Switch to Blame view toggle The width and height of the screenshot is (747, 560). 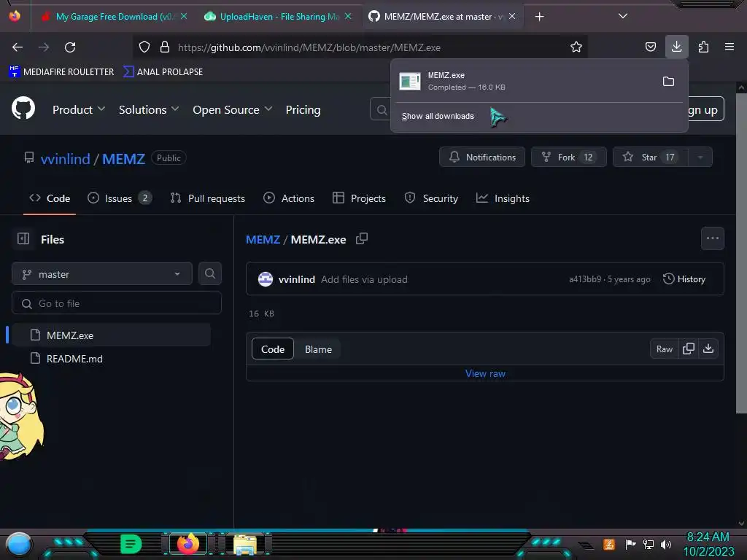318,349
